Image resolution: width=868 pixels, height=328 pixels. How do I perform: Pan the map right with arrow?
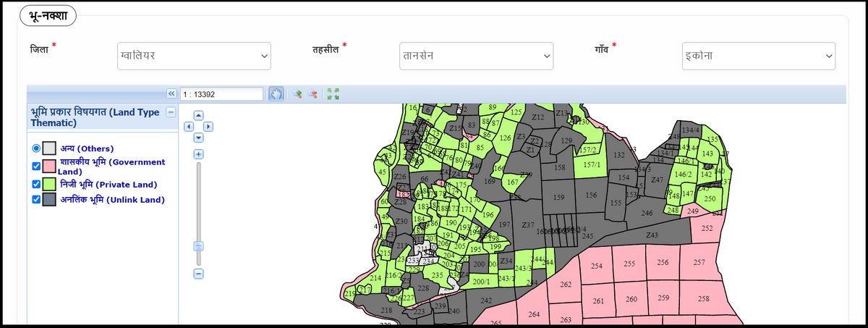pyautogui.click(x=208, y=126)
